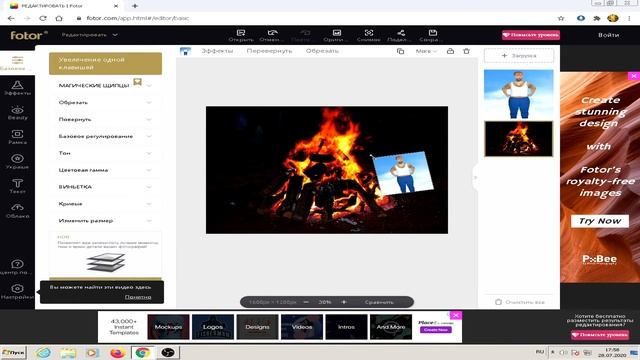The height and width of the screenshot is (360, 640).
Task: Expand the Curves section
Action: [105, 204]
